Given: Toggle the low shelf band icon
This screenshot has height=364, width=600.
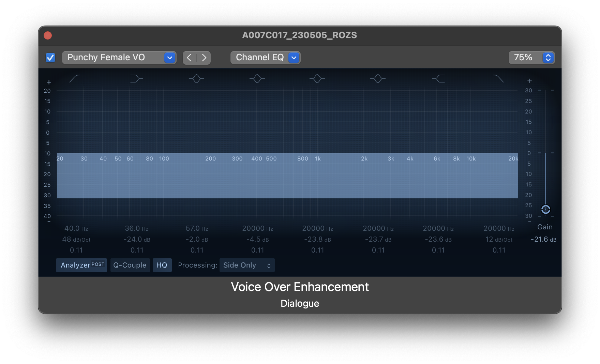Looking at the screenshot, I should (136, 79).
